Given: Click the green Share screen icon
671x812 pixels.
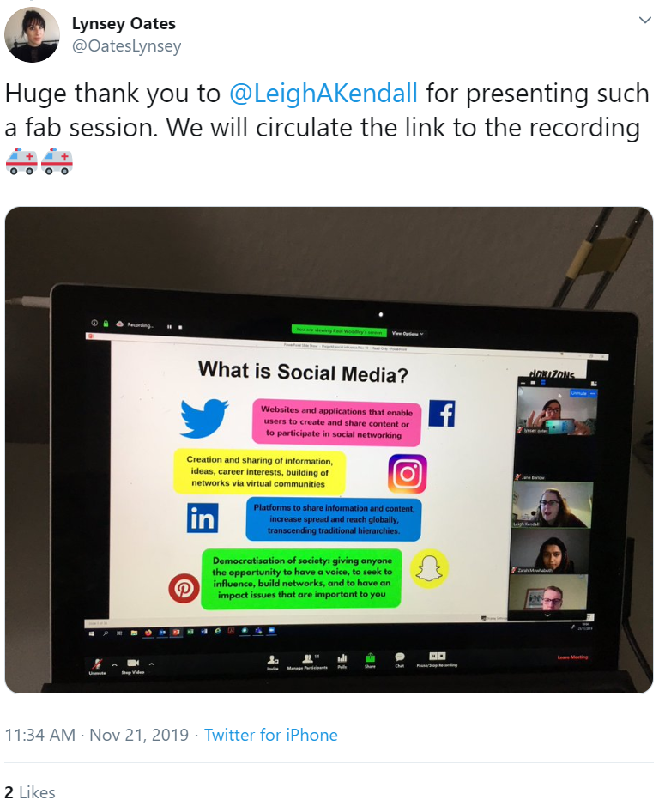Looking at the screenshot, I should pos(370,657).
